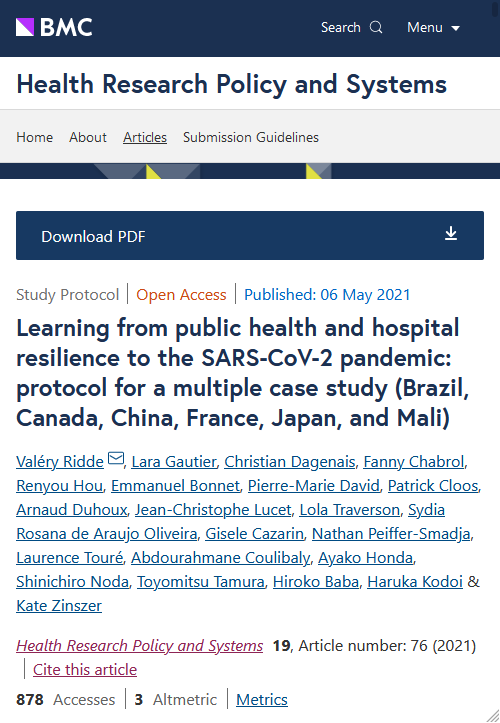Image resolution: width=500 pixels, height=723 pixels.
Task: Click Cite this article link
Action: pos(85,670)
